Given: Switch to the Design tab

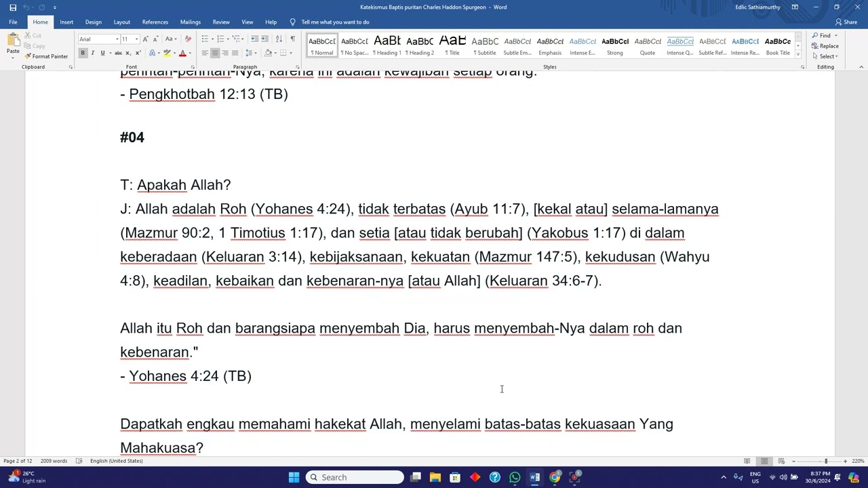Looking at the screenshot, I should coord(94,22).
